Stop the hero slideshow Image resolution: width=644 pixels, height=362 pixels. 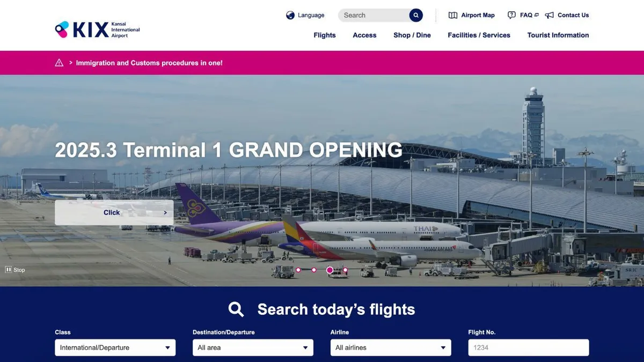click(16, 270)
